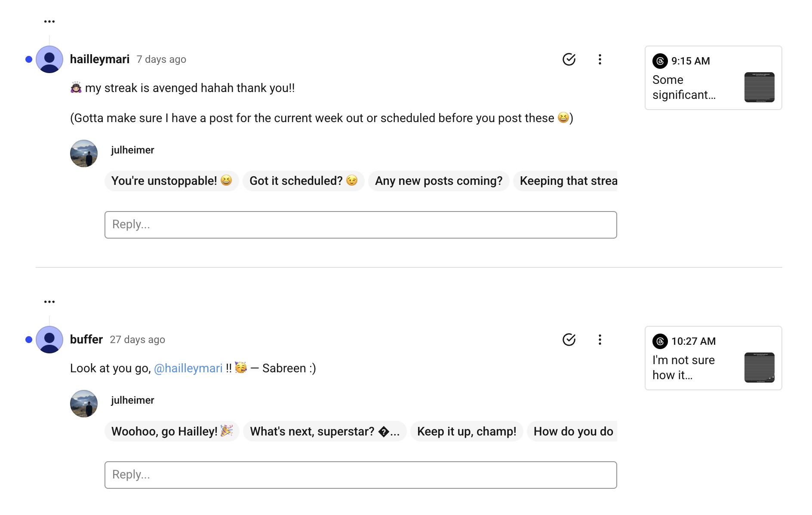This screenshot has height=515, width=812.
Task: Click hailleymari's profile avatar
Action: point(49,59)
